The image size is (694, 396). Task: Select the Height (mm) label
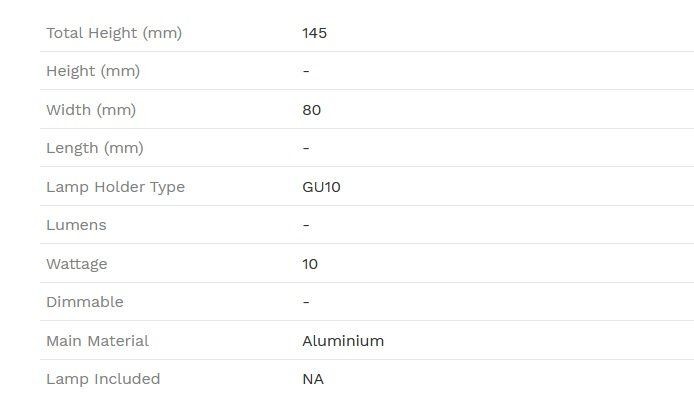(x=93, y=71)
